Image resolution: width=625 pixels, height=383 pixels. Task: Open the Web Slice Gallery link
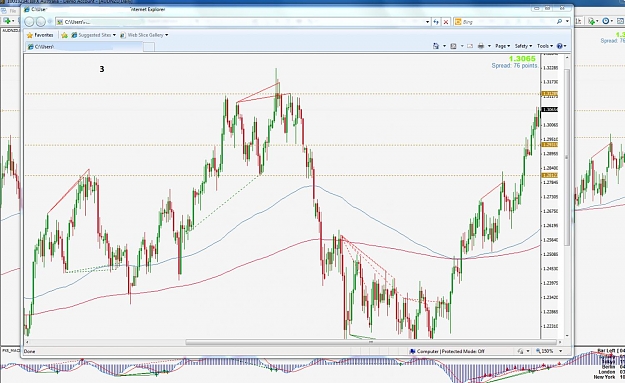point(144,35)
